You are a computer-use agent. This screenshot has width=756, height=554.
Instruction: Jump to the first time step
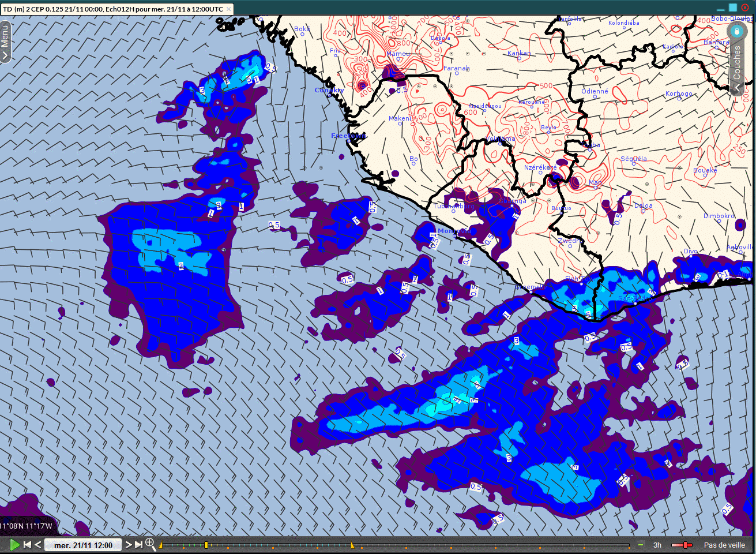[27, 545]
